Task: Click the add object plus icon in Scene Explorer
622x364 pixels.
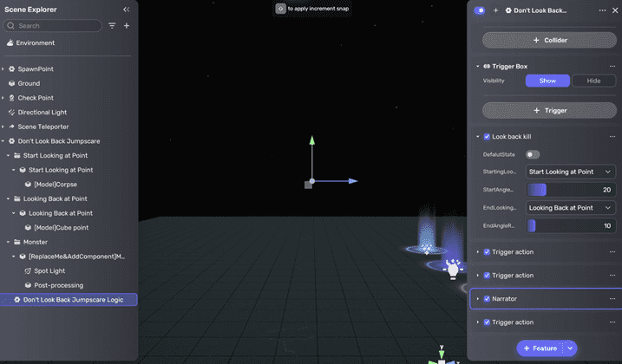Action: [127, 26]
